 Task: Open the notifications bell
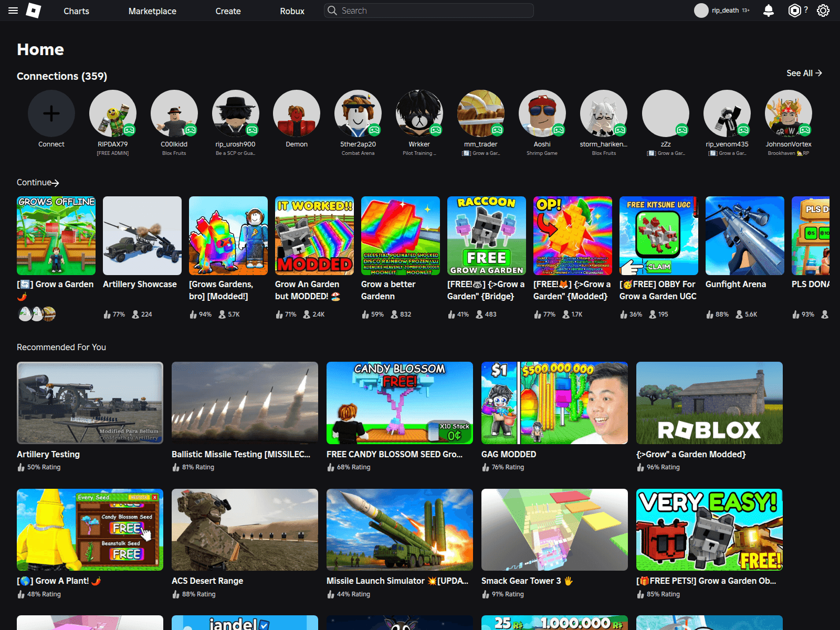[769, 10]
